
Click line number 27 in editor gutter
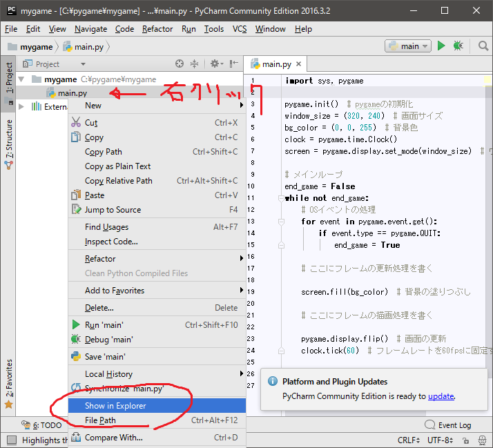click(251, 385)
